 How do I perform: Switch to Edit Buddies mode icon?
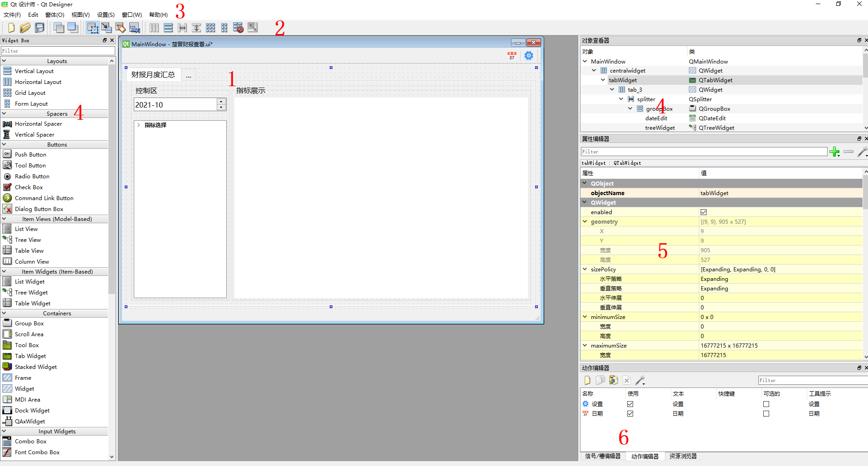[121, 28]
